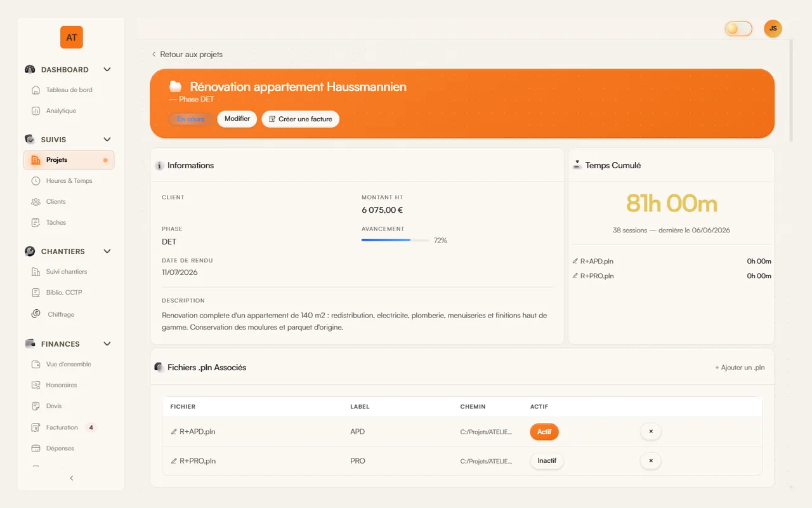Remove R+APD.pln with its × button

[651, 432]
